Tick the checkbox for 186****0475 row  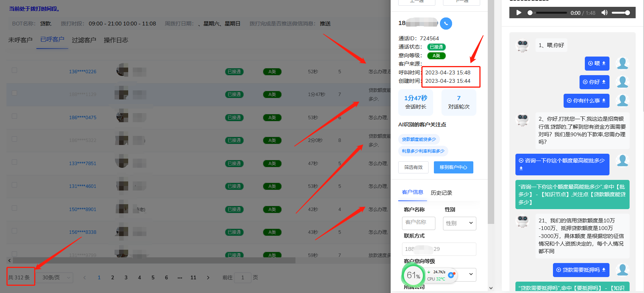pyautogui.click(x=14, y=116)
